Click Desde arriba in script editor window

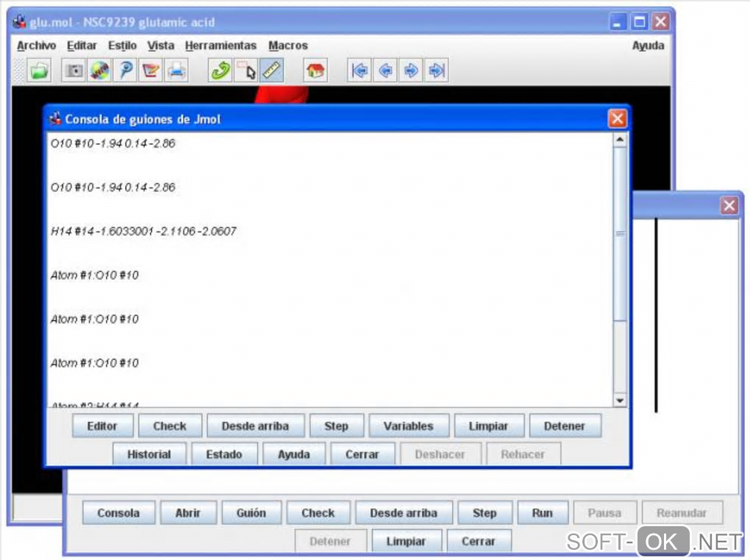(404, 513)
